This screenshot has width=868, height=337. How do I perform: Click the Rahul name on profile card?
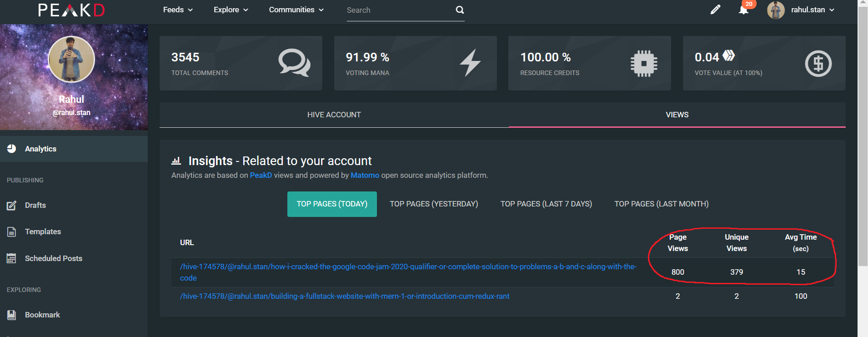[71, 99]
